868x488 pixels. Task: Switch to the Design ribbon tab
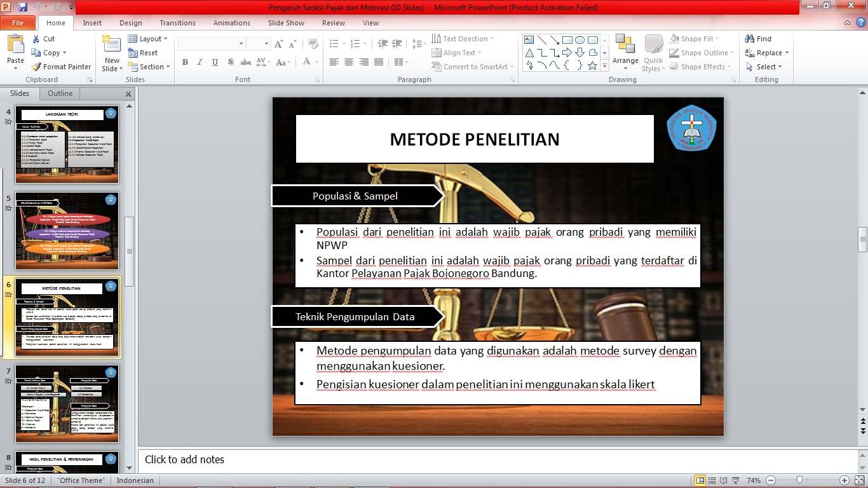point(131,23)
